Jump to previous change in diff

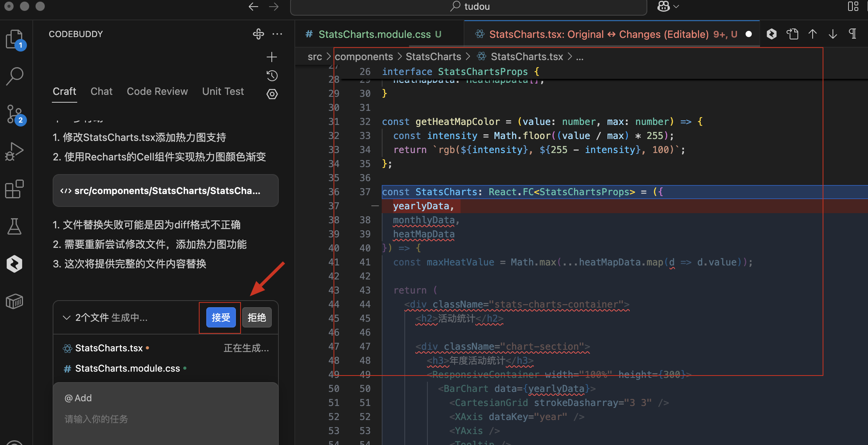click(x=813, y=34)
